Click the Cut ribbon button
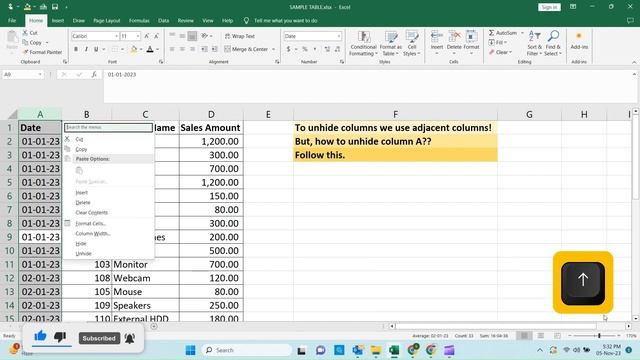The width and height of the screenshot is (640, 360). pos(30,33)
